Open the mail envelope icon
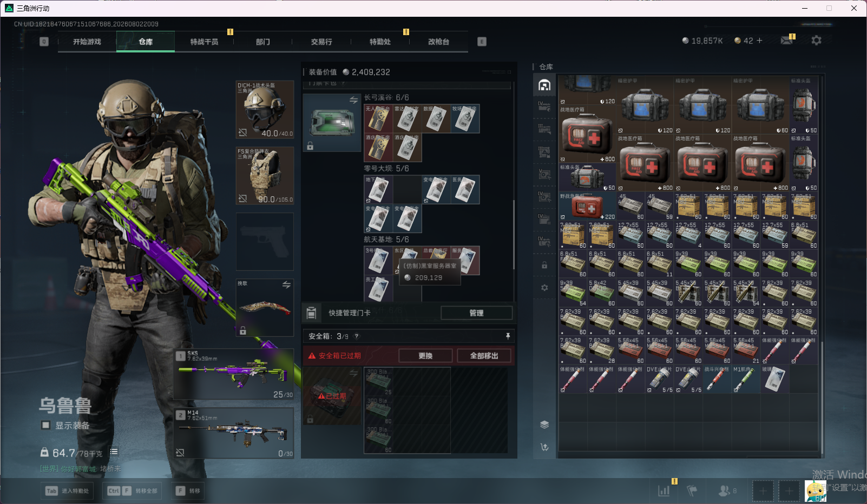867x504 pixels. [786, 41]
